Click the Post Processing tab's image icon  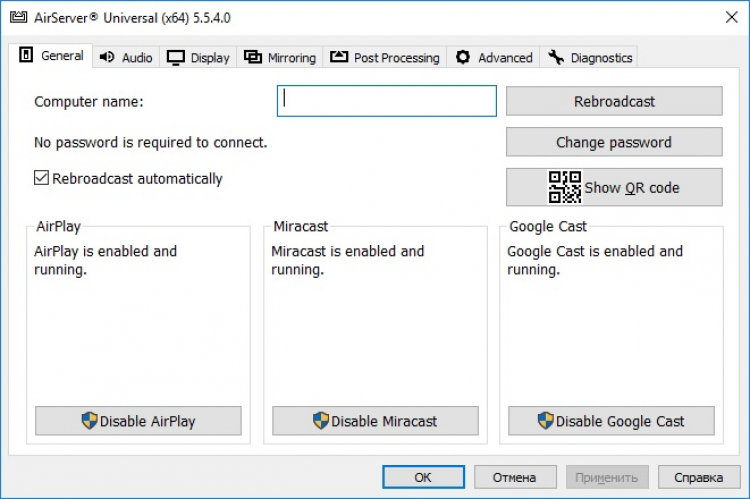(x=338, y=57)
